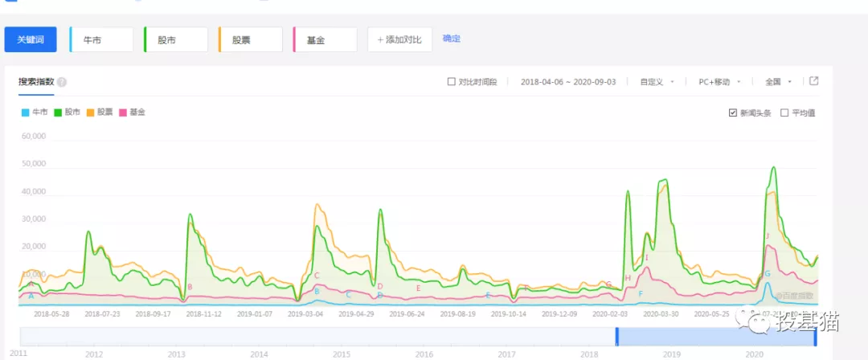The image size is (868, 360).
Task: Click the highlighted selected range in overview timeline
Action: click(716, 337)
